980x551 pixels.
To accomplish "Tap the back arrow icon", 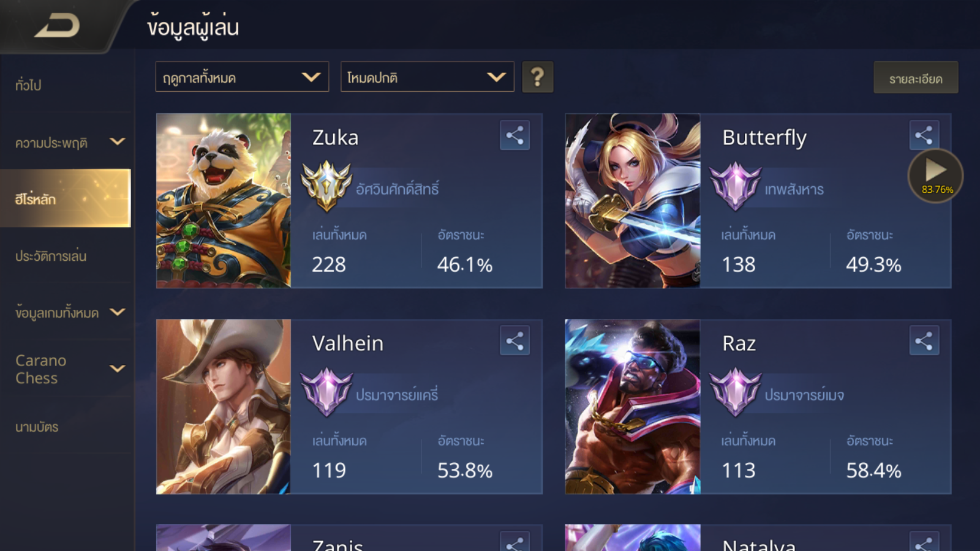I will coord(58,26).
